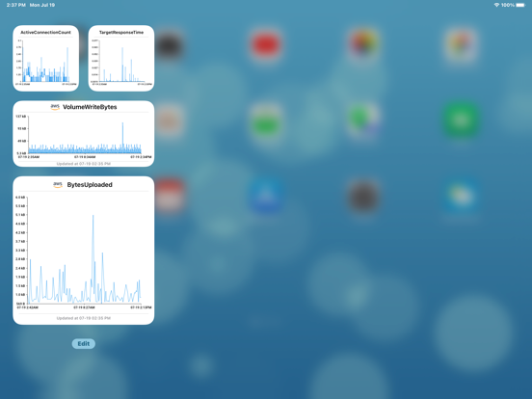532x399 pixels.
Task: Open the TargetResponseTime widget
Action: (121, 59)
